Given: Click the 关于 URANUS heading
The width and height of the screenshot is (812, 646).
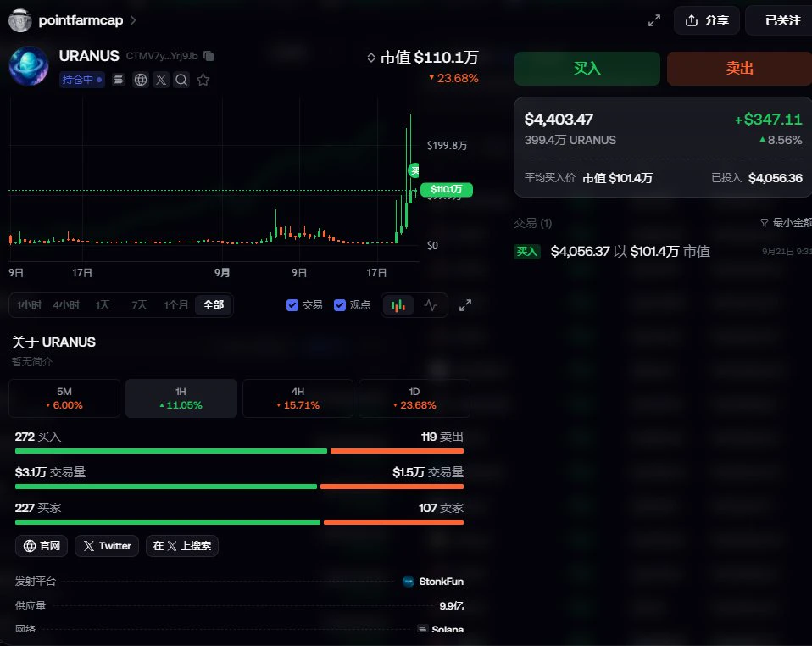Looking at the screenshot, I should [x=54, y=342].
